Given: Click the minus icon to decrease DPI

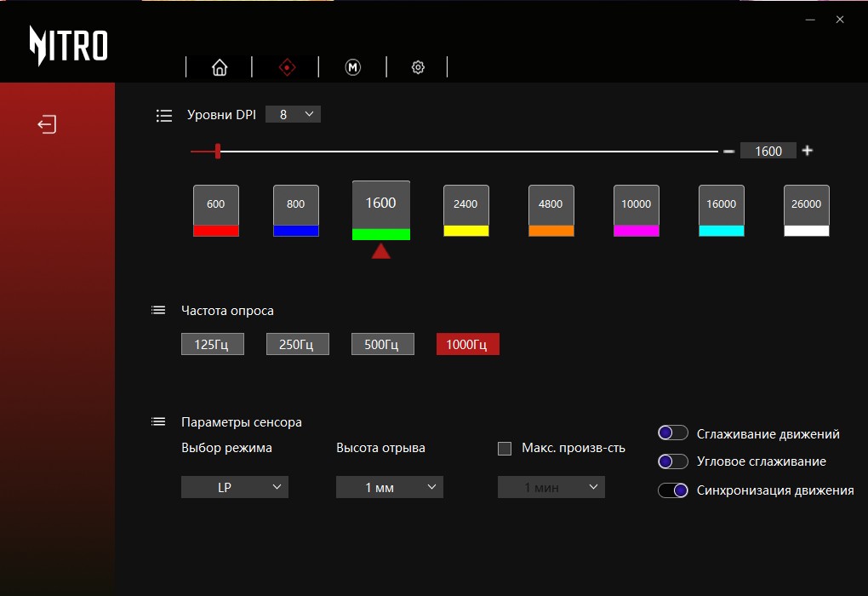Looking at the screenshot, I should point(728,151).
